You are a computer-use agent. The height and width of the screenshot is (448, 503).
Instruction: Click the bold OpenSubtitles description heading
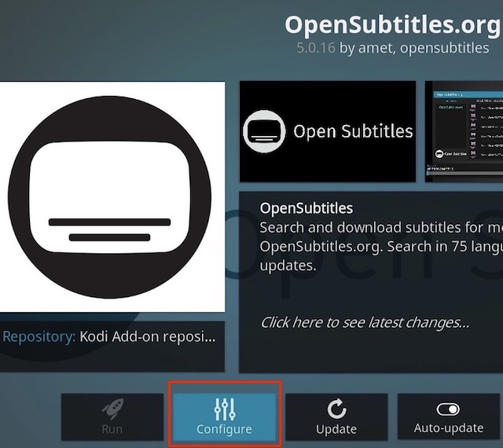[x=307, y=208]
